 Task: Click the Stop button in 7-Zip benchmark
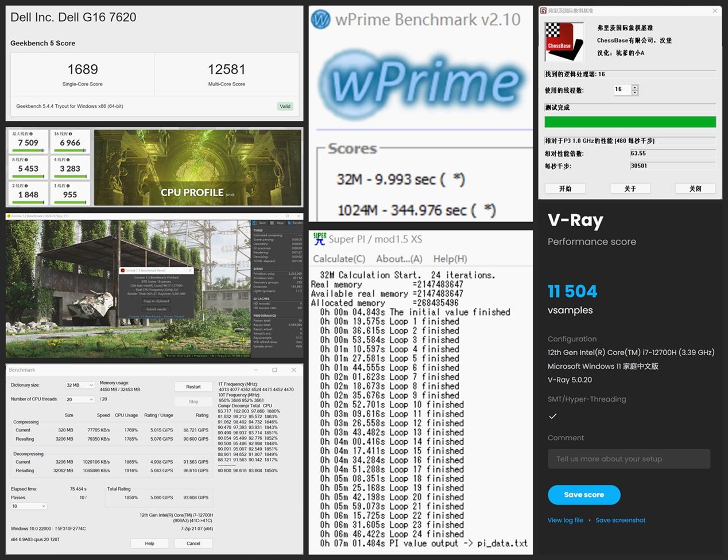(x=193, y=402)
